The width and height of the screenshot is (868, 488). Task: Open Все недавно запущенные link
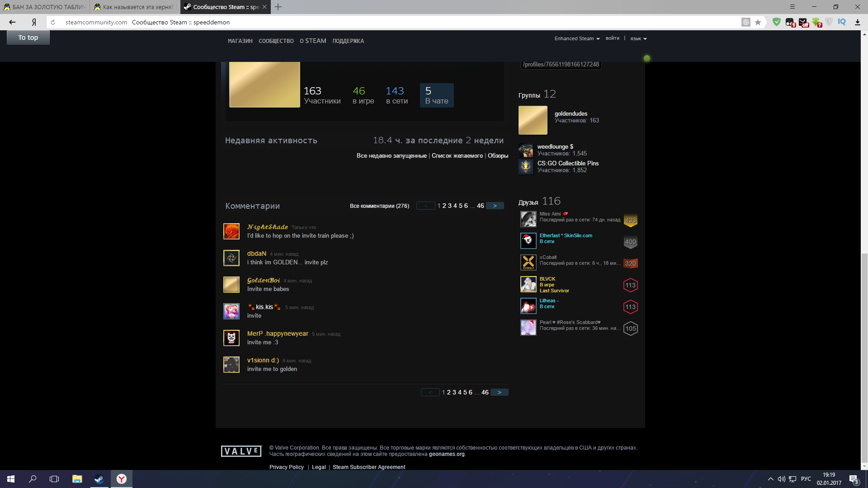pos(392,156)
